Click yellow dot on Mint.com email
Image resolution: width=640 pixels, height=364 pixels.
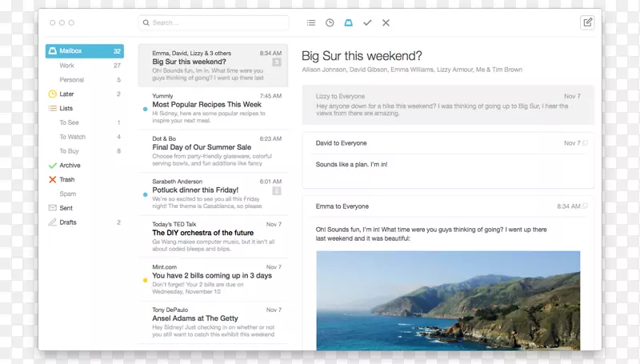click(x=145, y=280)
